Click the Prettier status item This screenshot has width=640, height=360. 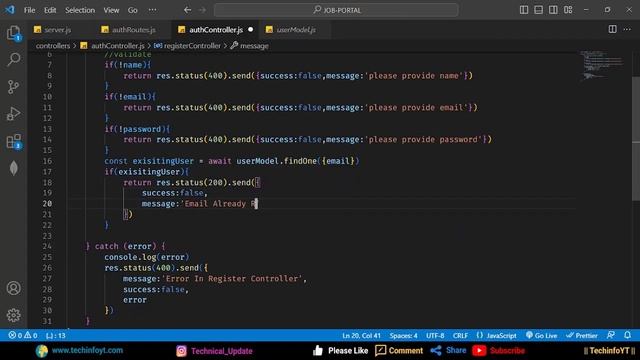(582, 336)
